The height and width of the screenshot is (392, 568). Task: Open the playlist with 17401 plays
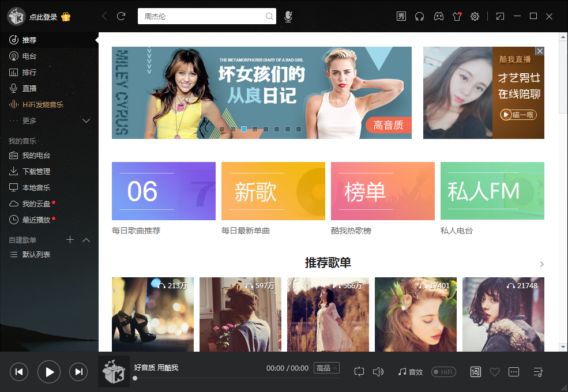[x=416, y=315]
